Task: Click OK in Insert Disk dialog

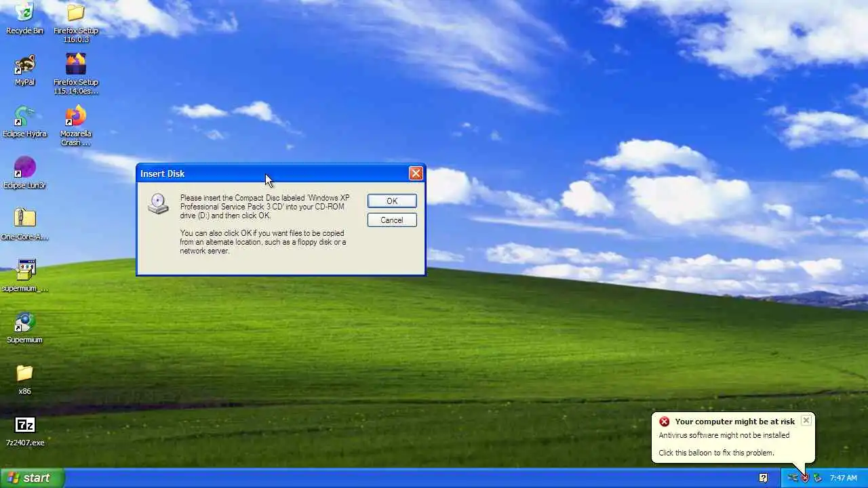Action: 392,201
